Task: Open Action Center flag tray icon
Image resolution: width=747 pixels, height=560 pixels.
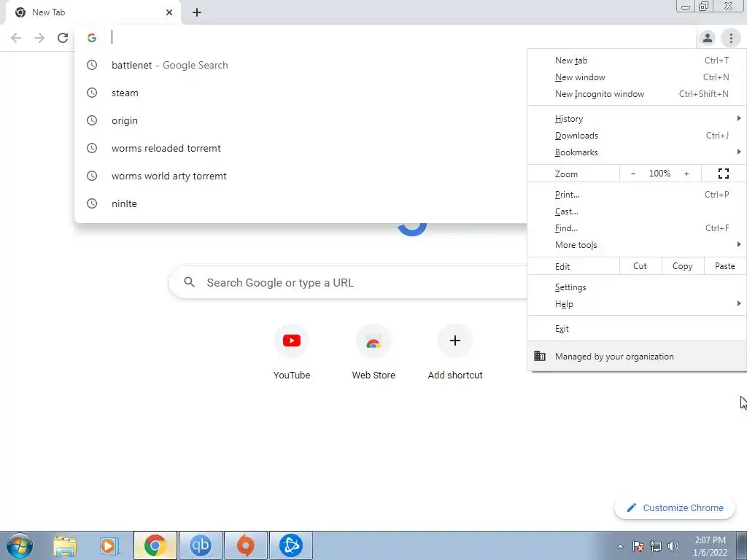Action: click(638, 546)
